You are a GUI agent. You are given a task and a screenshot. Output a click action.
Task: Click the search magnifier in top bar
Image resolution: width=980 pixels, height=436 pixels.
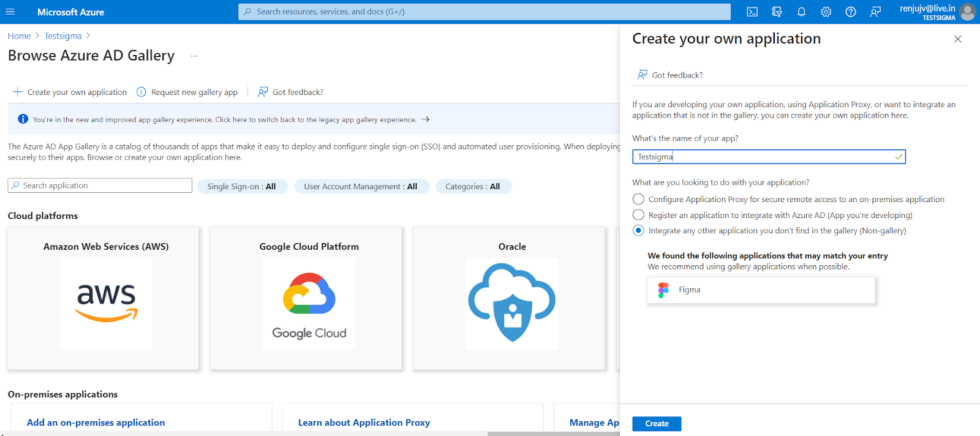(x=247, y=12)
